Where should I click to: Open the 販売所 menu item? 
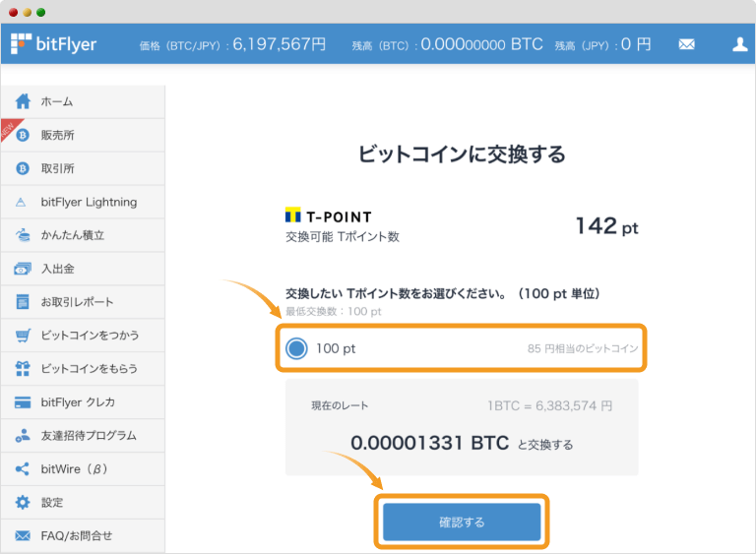[x=83, y=135]
